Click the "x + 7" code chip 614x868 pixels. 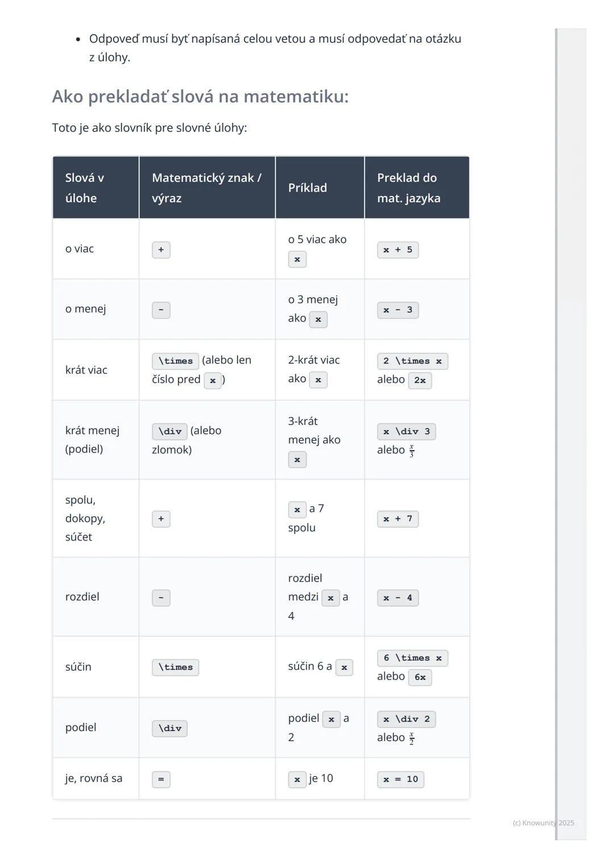(397, 519)
